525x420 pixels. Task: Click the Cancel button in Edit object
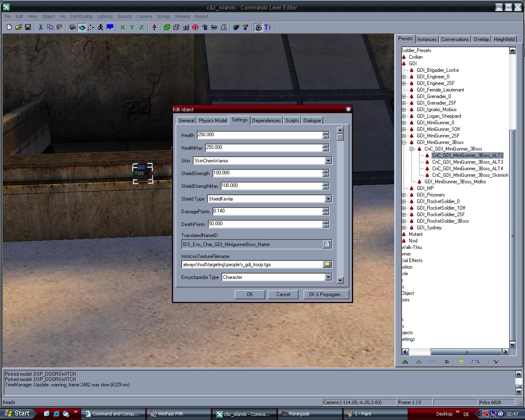[x=283, y=294]
